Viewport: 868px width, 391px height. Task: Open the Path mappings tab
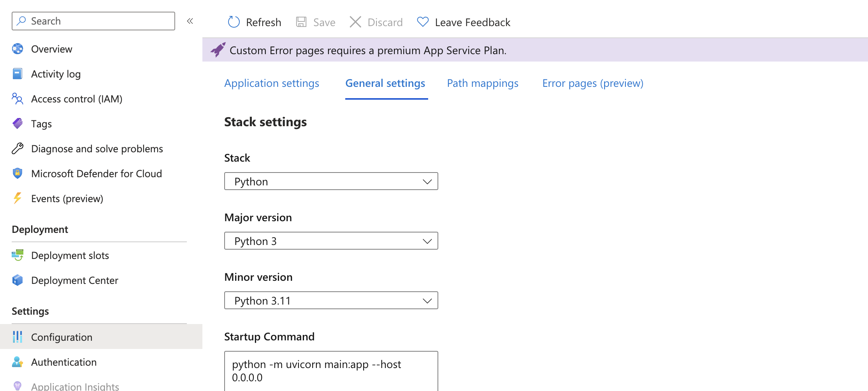(483, 83)
